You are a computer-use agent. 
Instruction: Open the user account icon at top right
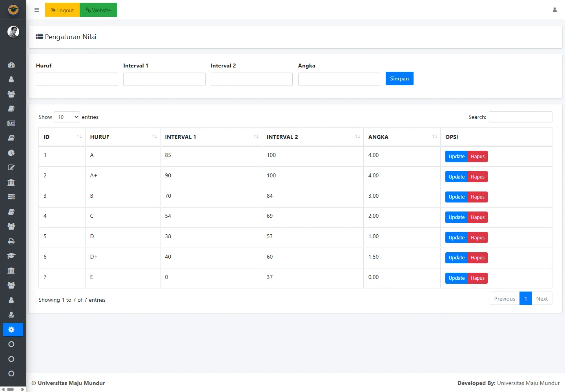point(554,10)
